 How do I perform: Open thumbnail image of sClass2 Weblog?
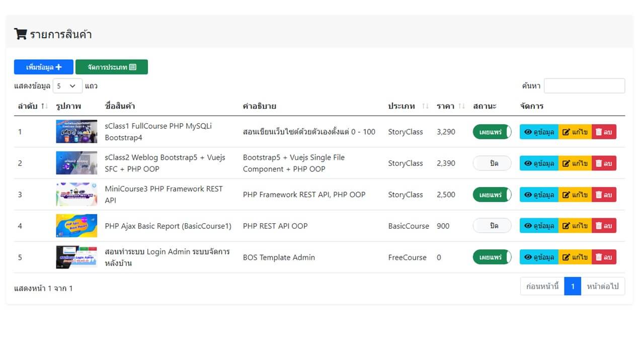[76, 163]
